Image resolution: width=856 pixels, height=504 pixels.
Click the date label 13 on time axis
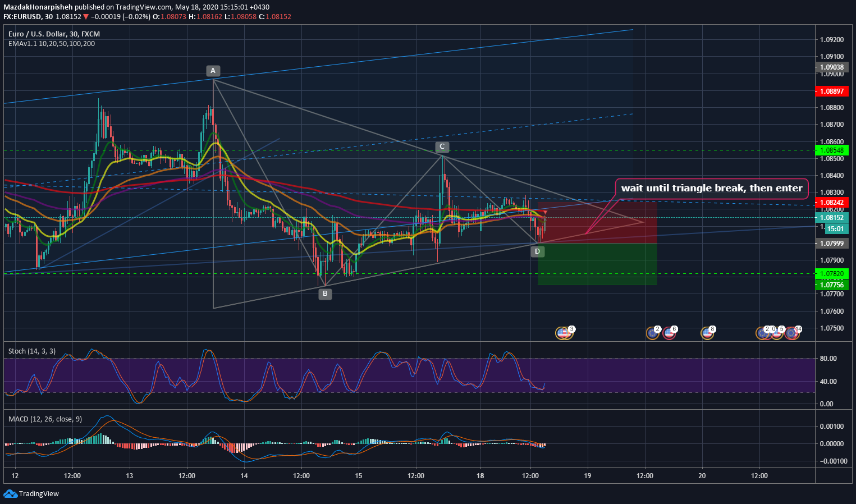pyautogui.click(x=130, y=476)
